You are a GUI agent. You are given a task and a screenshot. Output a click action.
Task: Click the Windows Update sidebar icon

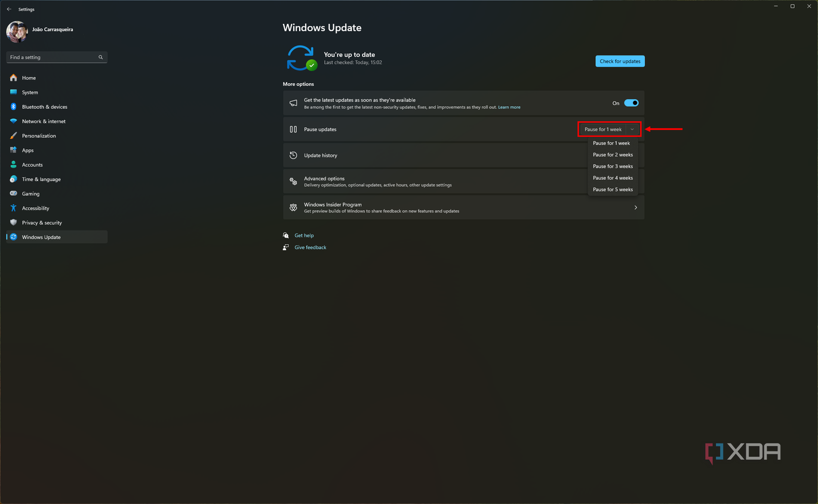click(x=13, y=237)
